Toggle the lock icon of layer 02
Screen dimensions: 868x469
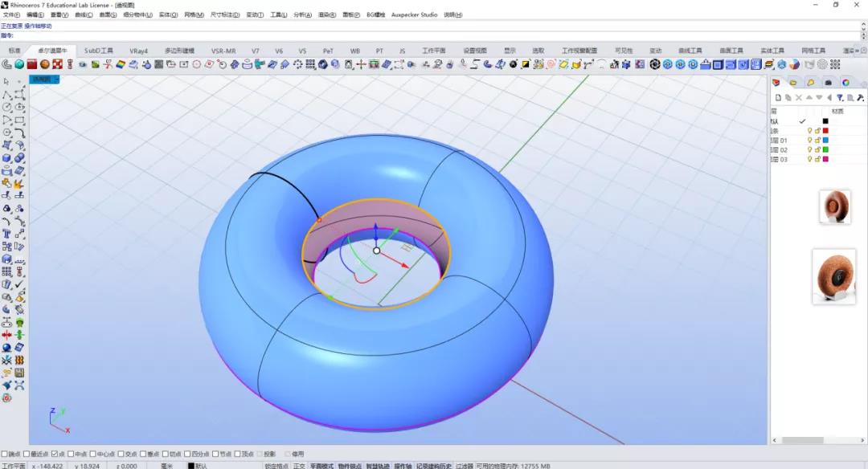pyautogui.click(x=817, y=150)
